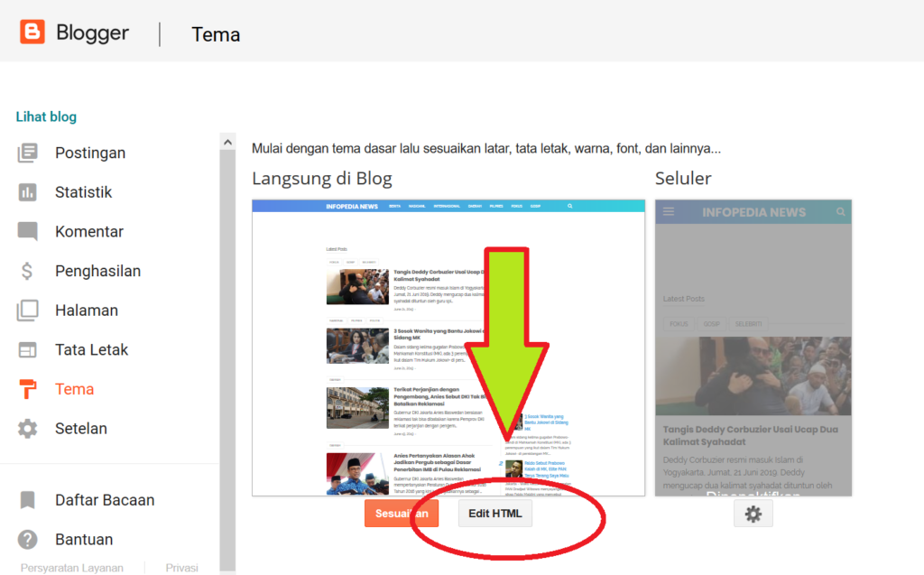Click the Tema paint roller icon

click(28, 389)
